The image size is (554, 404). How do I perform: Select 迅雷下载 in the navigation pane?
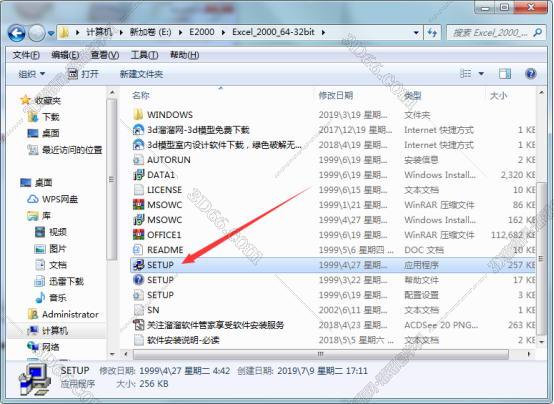click(x=66, y=281)
